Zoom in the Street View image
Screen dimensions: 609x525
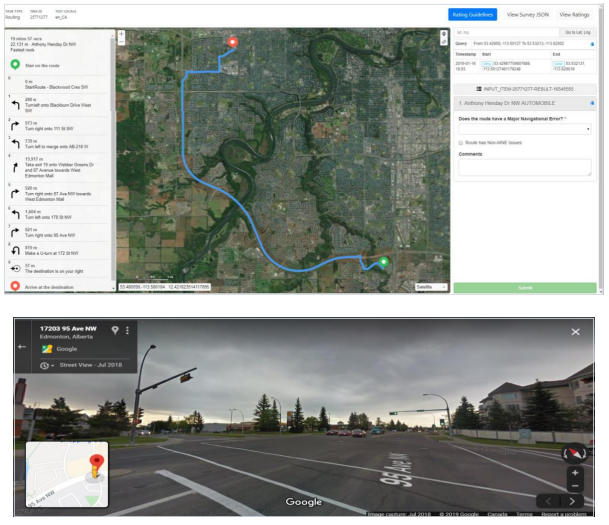coord(575,473)
